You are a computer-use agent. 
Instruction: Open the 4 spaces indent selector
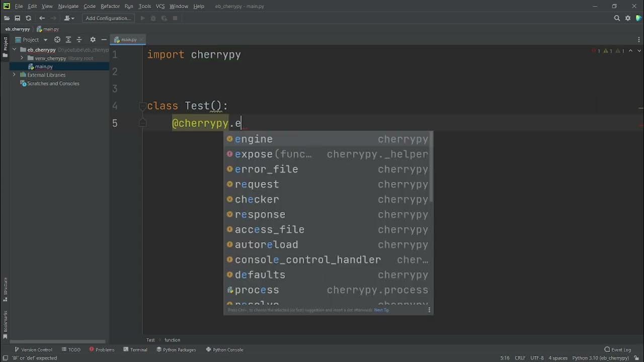tap(558, 358)
